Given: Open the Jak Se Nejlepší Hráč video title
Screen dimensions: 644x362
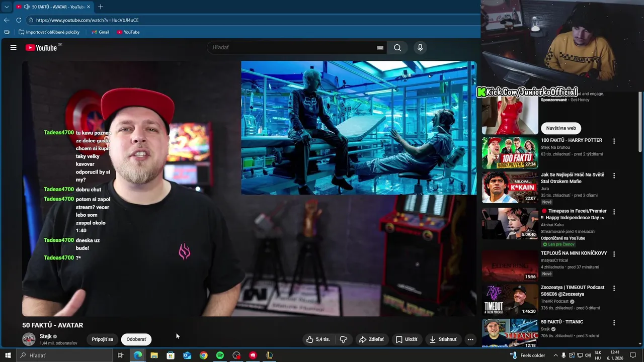Looking at the screenshot, I should [x=573, y=178].
